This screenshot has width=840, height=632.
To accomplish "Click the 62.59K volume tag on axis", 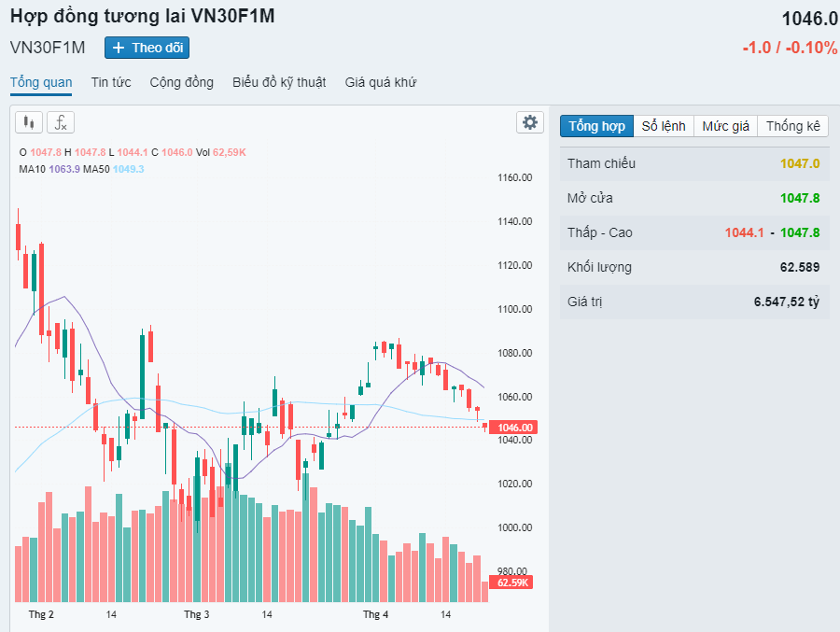I will [512, 583].
